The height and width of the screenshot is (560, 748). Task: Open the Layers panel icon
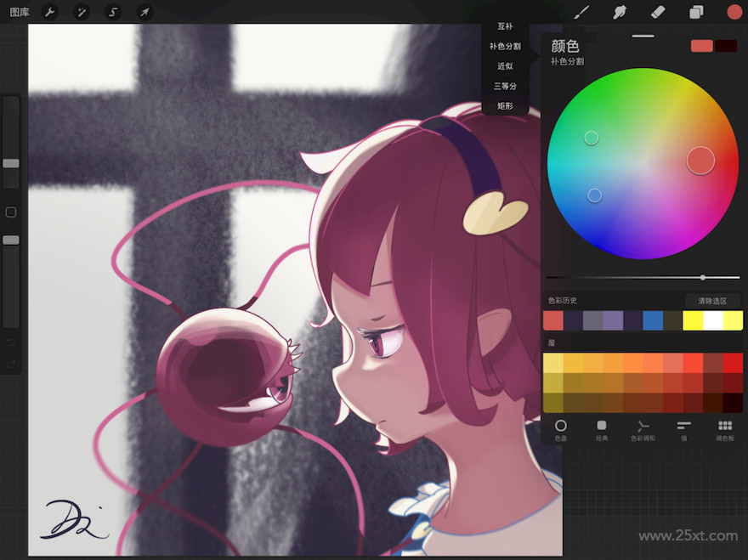tap(696, 12)
